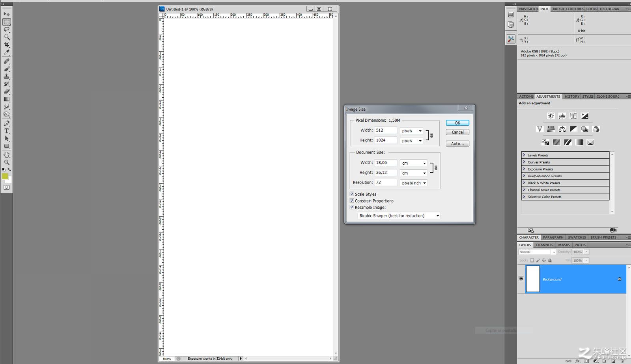Screen dimensions: 631x364
Task: Hide the Background layer visibility
Action: point(521,279)
